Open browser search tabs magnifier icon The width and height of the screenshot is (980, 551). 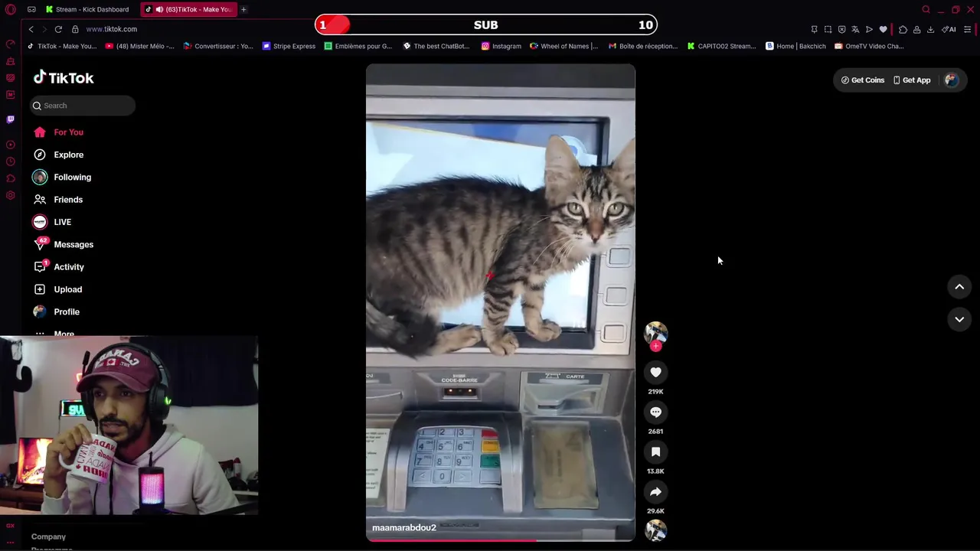pyautogui.click(x=926, y=9)
